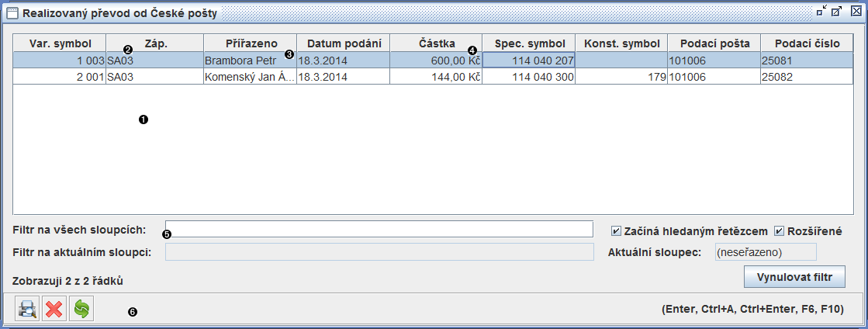868x329 pixels.
Task: Maximize the internal window frame
Action: point(836,12)
